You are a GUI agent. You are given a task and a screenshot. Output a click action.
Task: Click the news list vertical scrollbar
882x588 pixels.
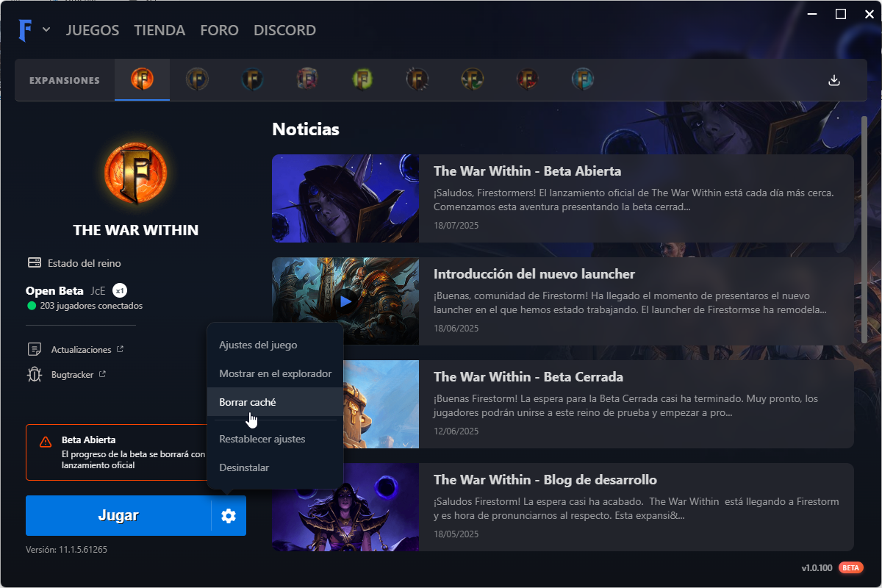click(864, 229)
